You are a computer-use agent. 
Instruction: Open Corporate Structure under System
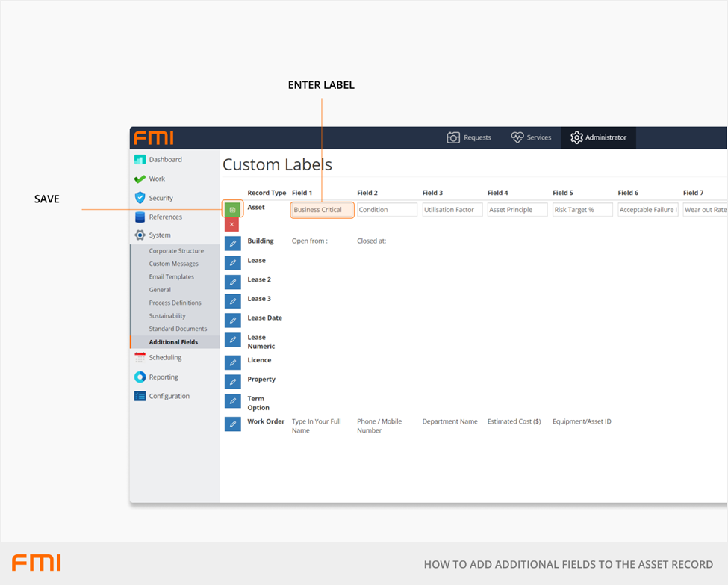pyautogui.click(x=175, y=251)
